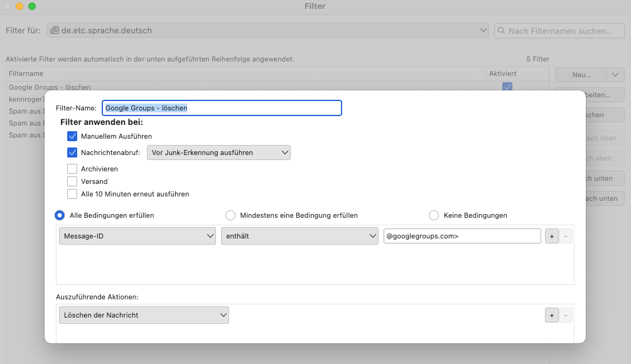Click the Filter-Name text field

click(x=222, y=108)
